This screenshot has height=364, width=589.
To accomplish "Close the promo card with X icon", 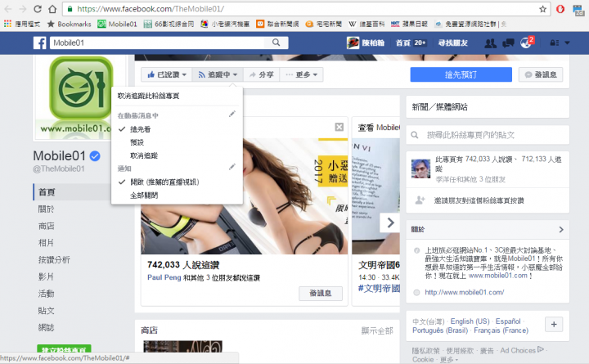I will point(339,127).
